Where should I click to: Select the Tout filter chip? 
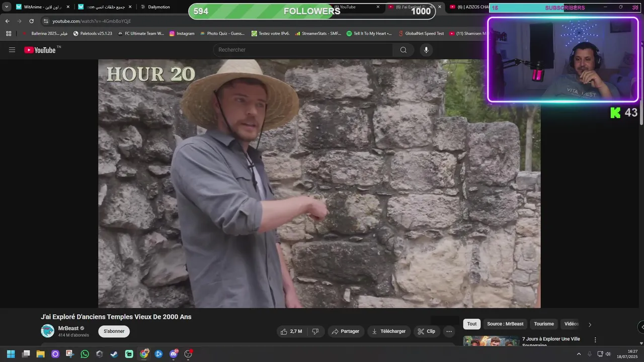472,324
